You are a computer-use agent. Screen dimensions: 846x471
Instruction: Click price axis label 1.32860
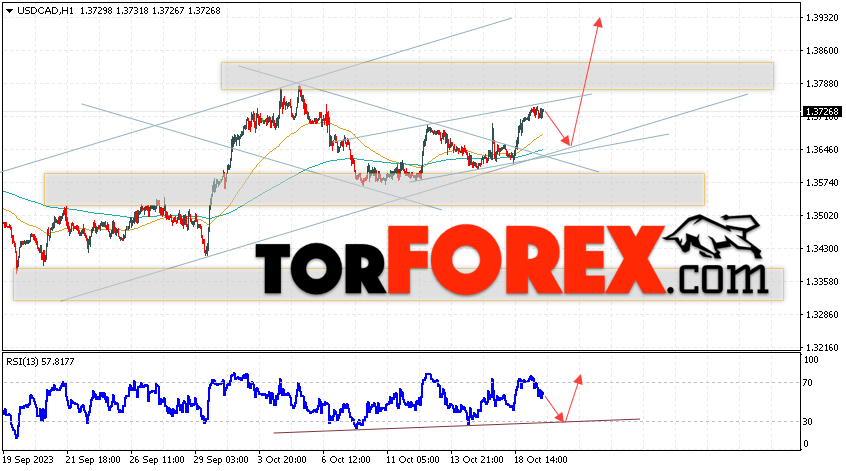822,315
